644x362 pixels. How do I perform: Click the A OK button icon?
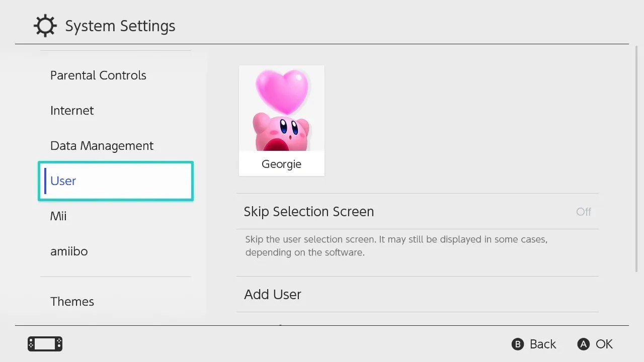point(583,344)
